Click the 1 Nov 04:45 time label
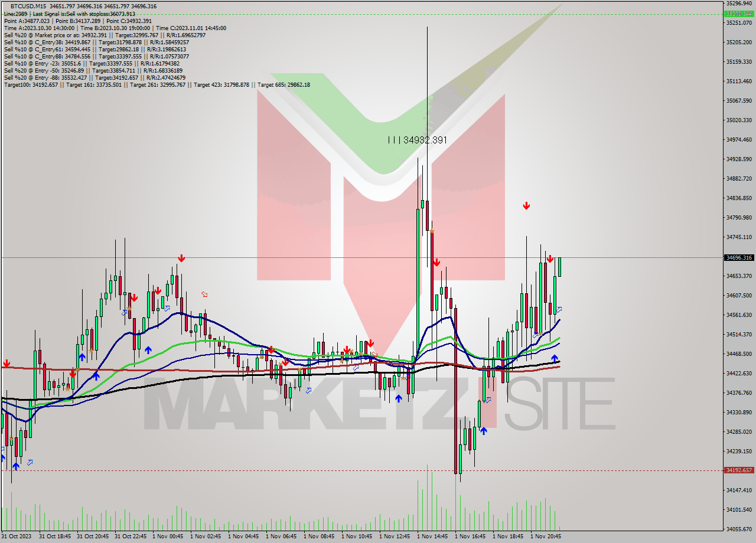Viewport: 756px width, 543px height. tap(243, 537)
